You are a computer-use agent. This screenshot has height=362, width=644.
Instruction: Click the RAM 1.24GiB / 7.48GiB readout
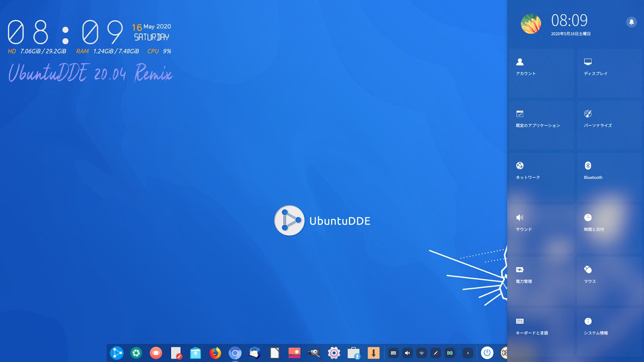click(x=107, y=51)
